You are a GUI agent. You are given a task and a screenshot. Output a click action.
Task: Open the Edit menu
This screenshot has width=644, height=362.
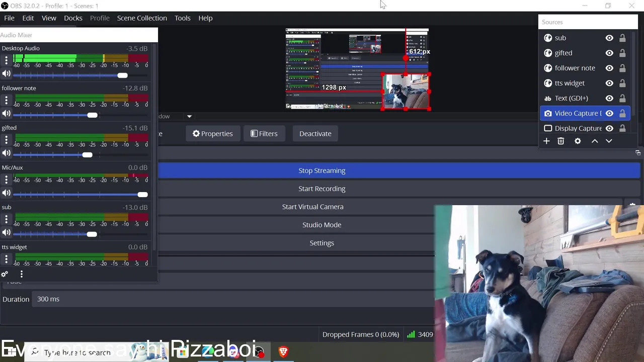[x=28, y=18]
